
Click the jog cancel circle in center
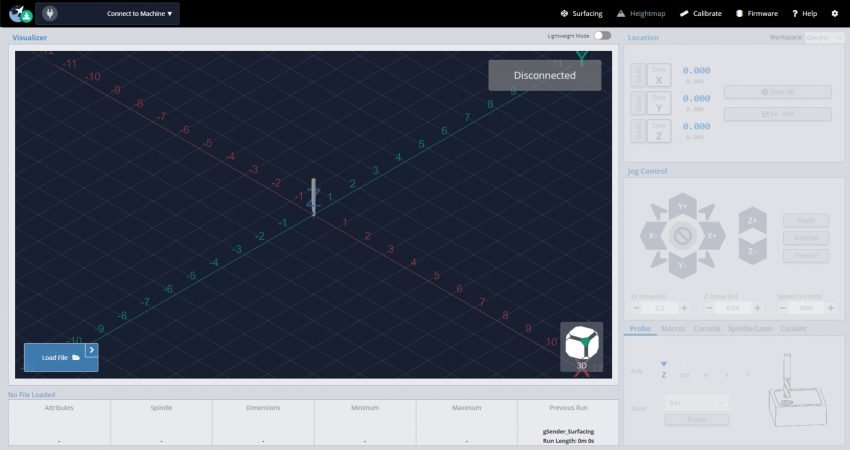tap(682, 236)
